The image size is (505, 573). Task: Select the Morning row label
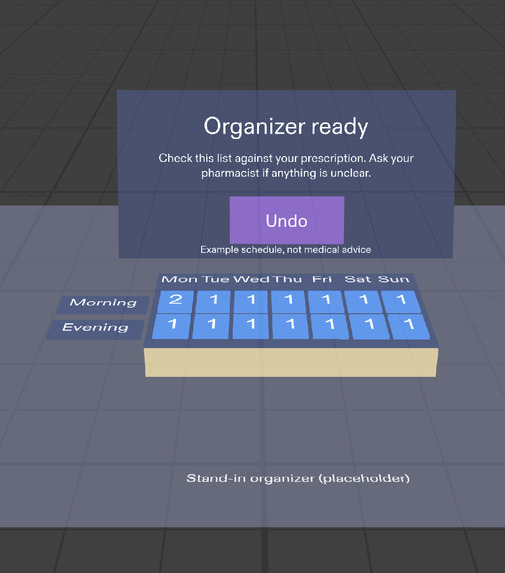tap(103, 304)
